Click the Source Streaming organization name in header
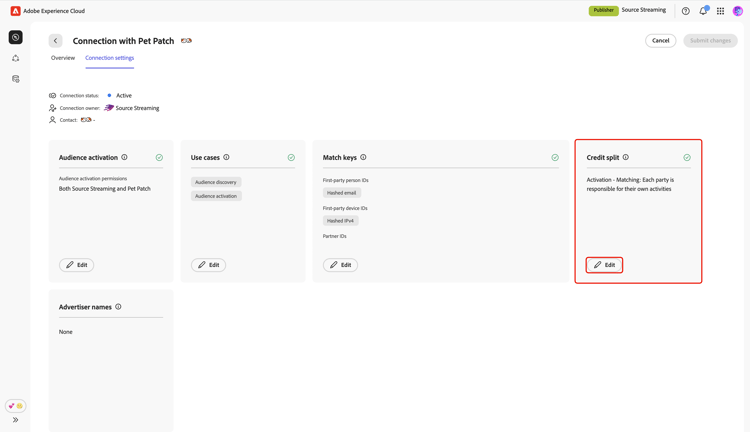750x432 pixels. (x=643, y=10)
